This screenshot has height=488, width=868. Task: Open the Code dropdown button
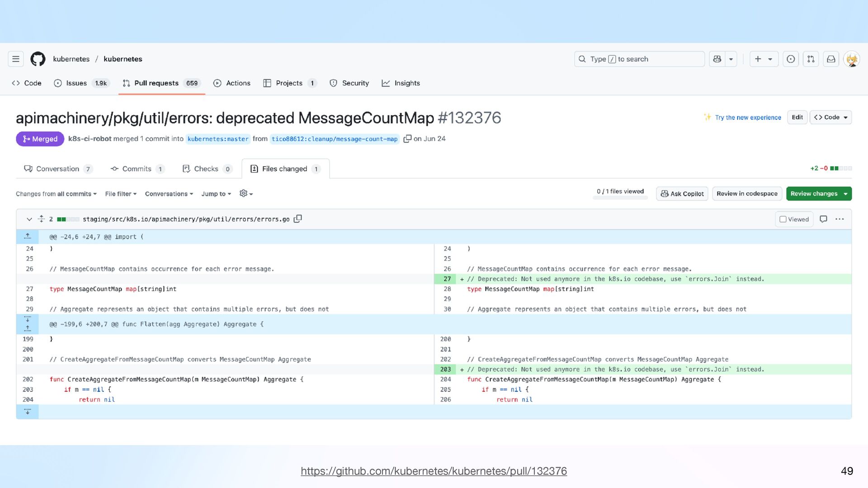tap(830, 117)
